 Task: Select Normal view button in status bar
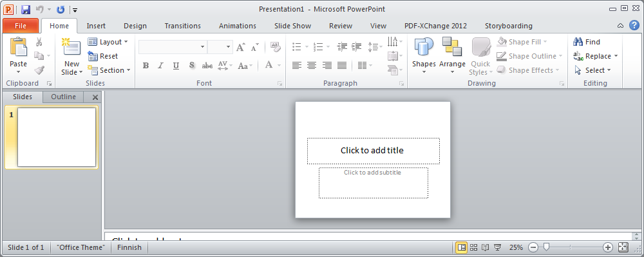(x=462, y=247)
